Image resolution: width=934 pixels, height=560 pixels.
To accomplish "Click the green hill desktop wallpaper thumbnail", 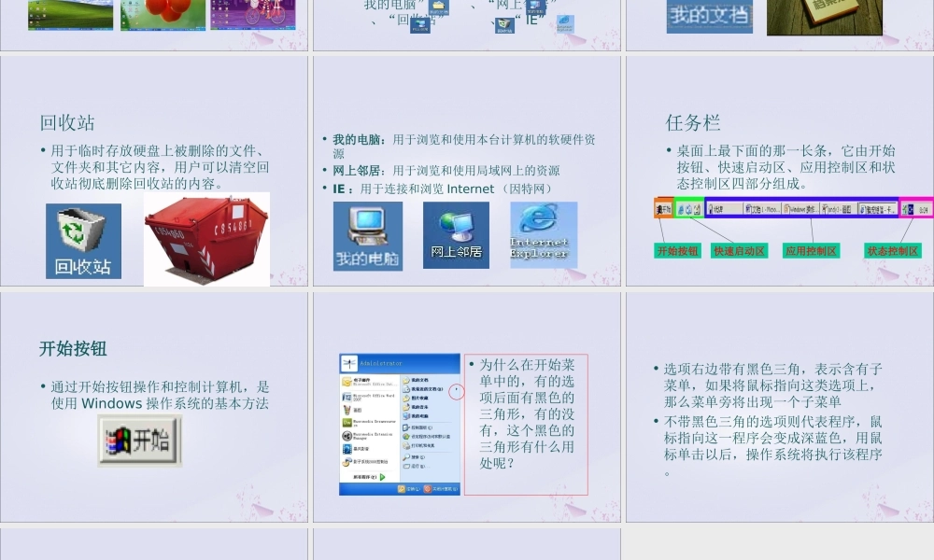I will [x=70, y=15].
